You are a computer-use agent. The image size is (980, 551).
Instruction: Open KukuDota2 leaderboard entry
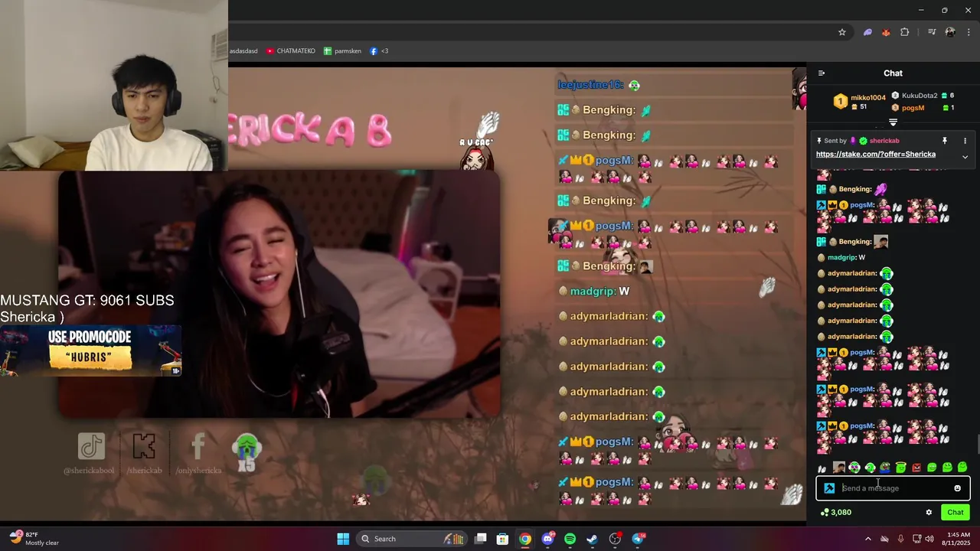923,96
